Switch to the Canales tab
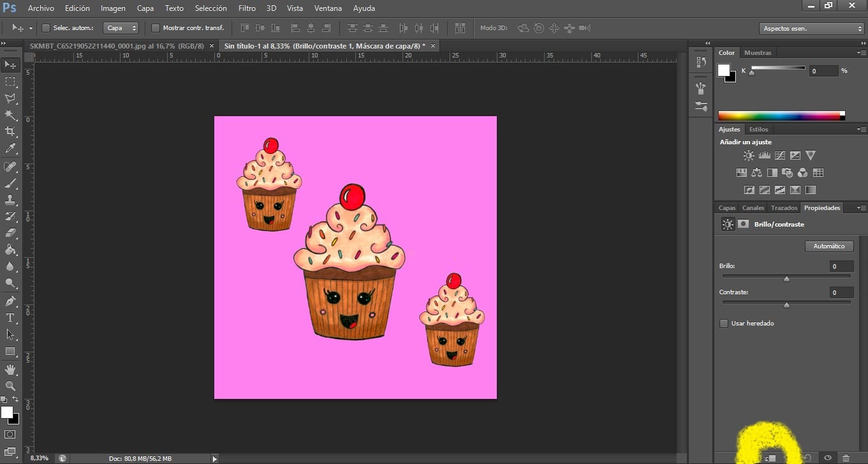 coord(753,208)
